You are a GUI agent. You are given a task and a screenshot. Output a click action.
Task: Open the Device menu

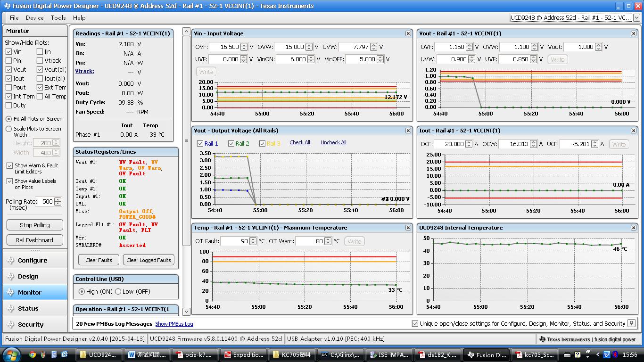click(34, 17)
